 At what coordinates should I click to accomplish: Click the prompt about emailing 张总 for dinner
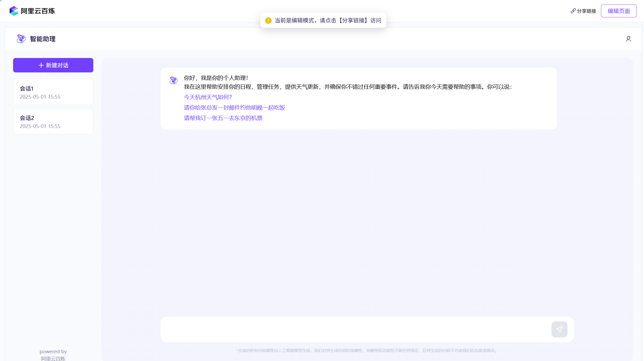pos(234,107)
